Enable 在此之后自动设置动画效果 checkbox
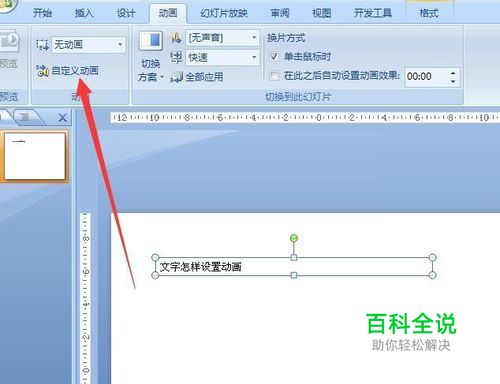The height and width of the screenshot is (384, 500). (x=274, y=76)
